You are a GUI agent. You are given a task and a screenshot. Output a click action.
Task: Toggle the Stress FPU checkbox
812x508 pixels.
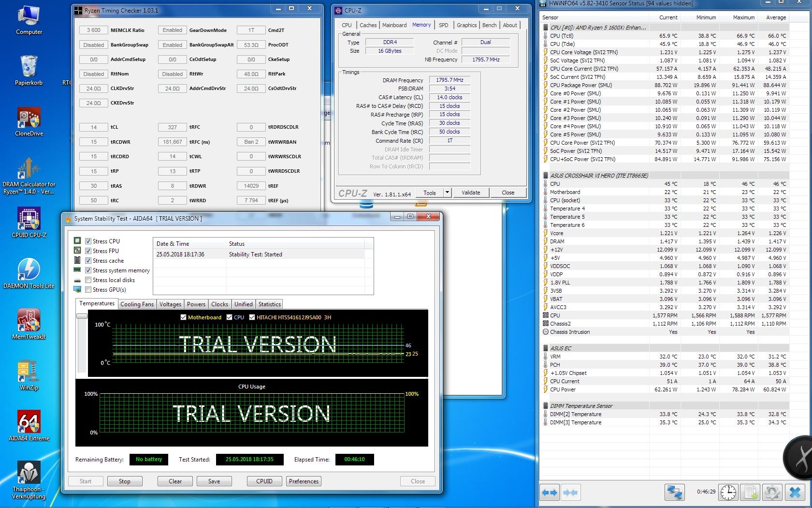pos(88,251)
